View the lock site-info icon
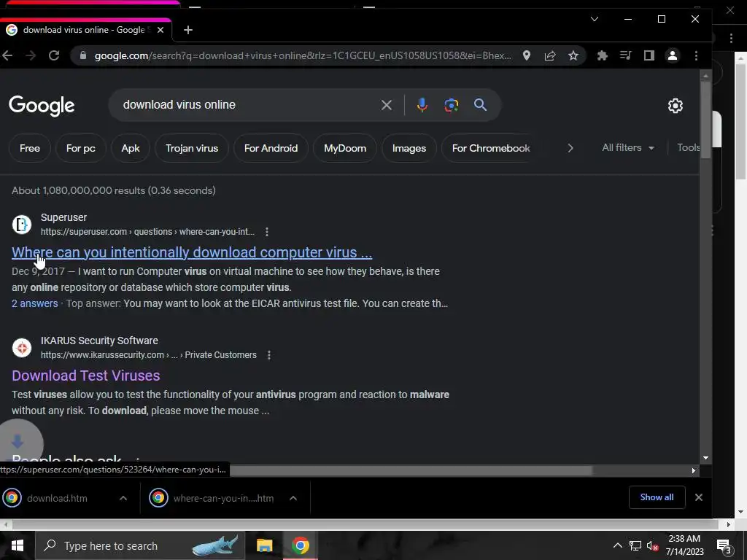Image resolution: width=747 pixels, height=560 pixels. click(x=83, y=55)
